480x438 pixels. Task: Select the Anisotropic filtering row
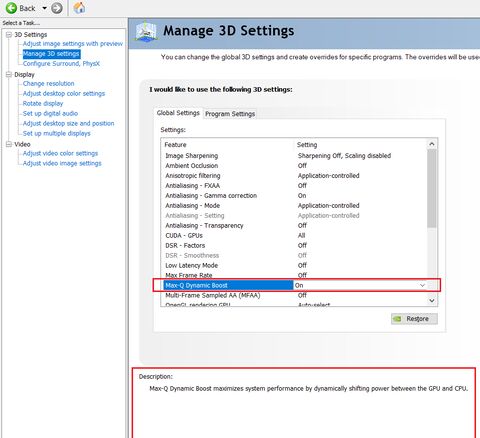pos(295,176)
